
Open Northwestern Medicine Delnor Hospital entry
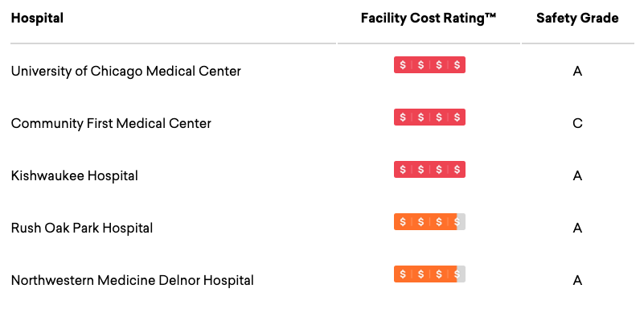pos(132,281)
